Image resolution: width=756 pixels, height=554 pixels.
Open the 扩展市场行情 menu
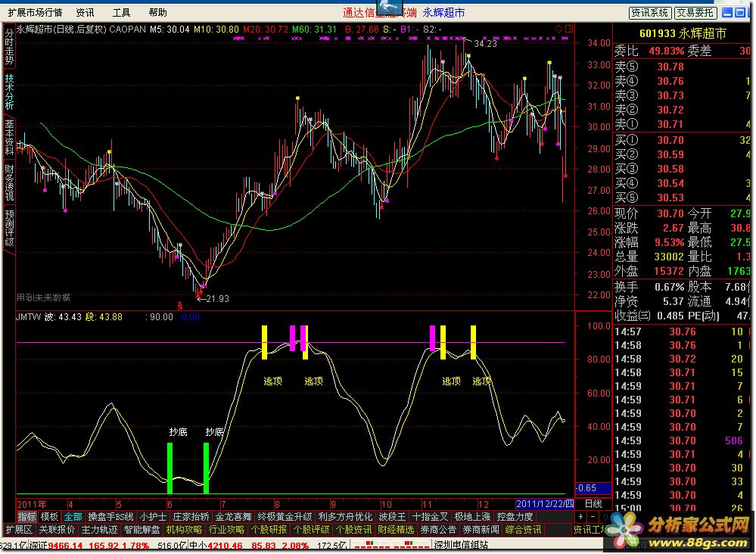tap(36, 13)
